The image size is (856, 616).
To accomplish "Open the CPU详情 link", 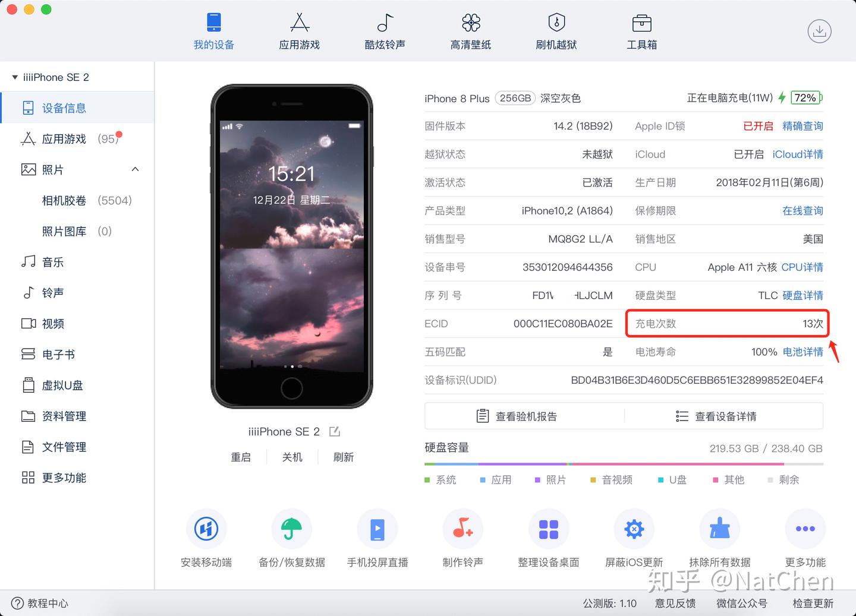I will click(802, 267).
